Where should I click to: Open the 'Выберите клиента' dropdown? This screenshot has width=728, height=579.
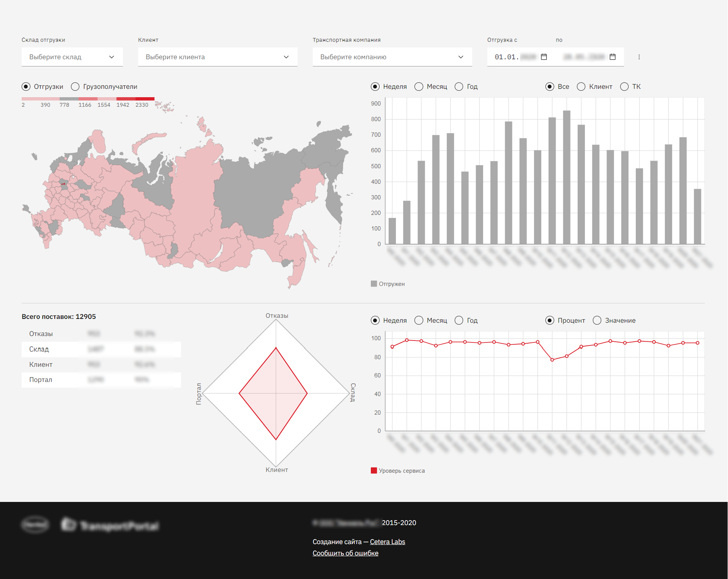click(x=217, y=57)
